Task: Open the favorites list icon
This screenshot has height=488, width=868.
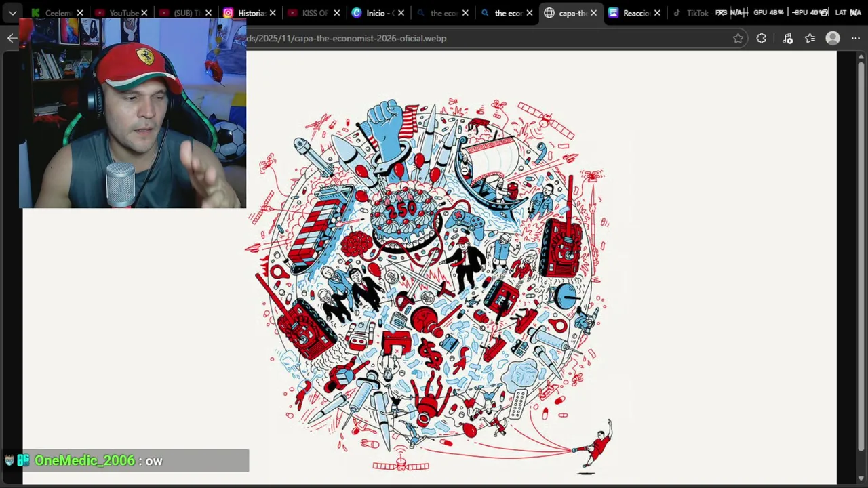Action: coord(810,39)
